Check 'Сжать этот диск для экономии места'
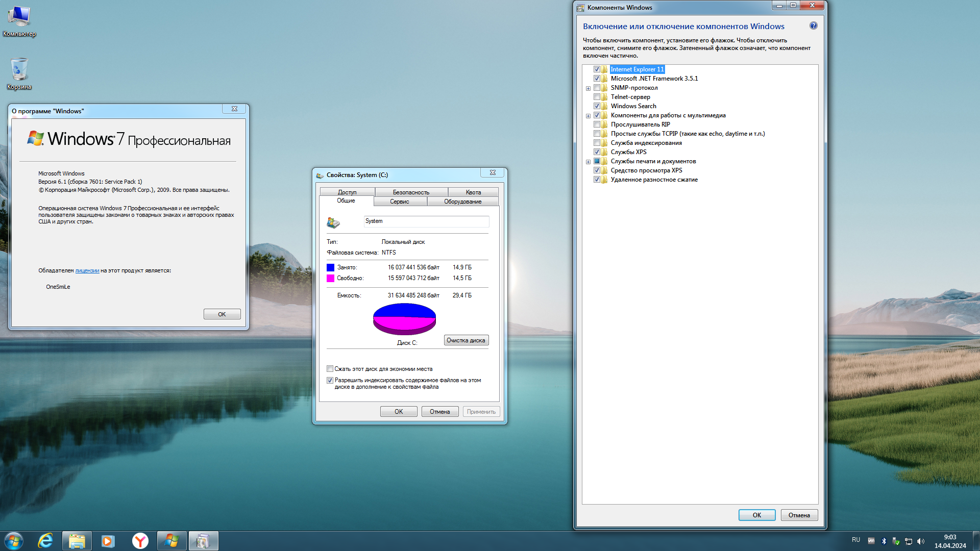 tap(330, 368)
